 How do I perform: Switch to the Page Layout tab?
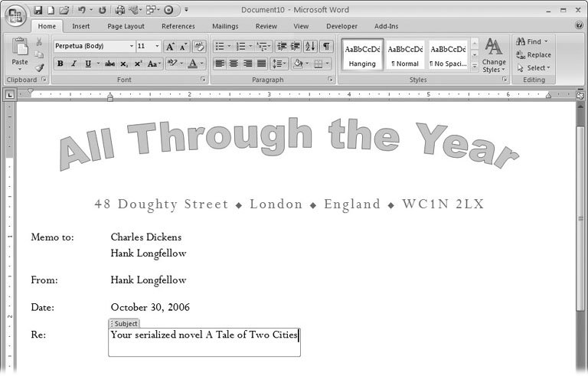(x=126, y=26)
